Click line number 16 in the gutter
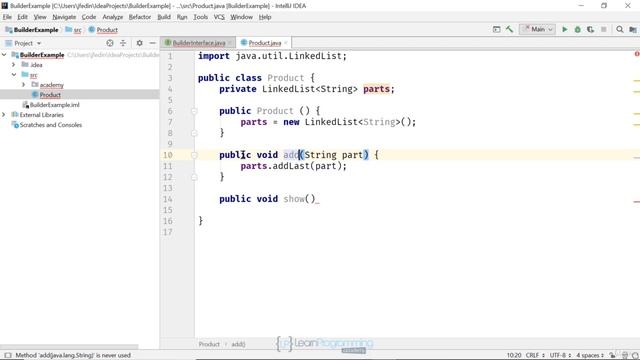640x360 pixels. coord(168,221)
